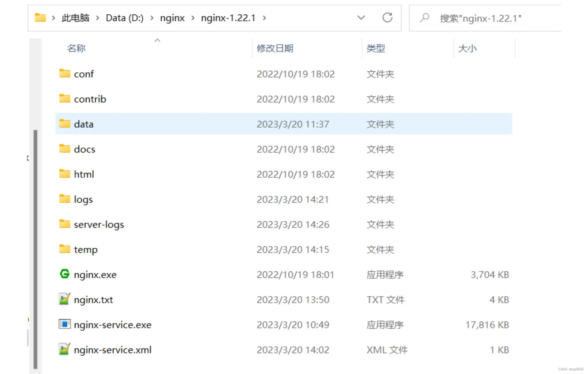Sort by 修改日期 column header

tap(275, 48)
